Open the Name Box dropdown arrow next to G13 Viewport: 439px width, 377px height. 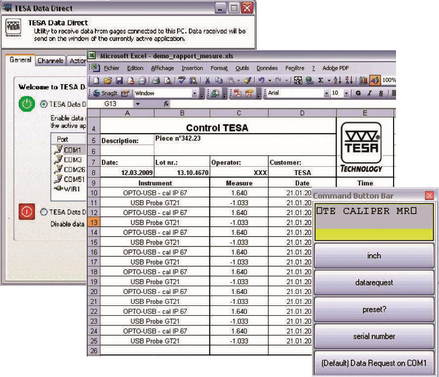tap(138, 104)
